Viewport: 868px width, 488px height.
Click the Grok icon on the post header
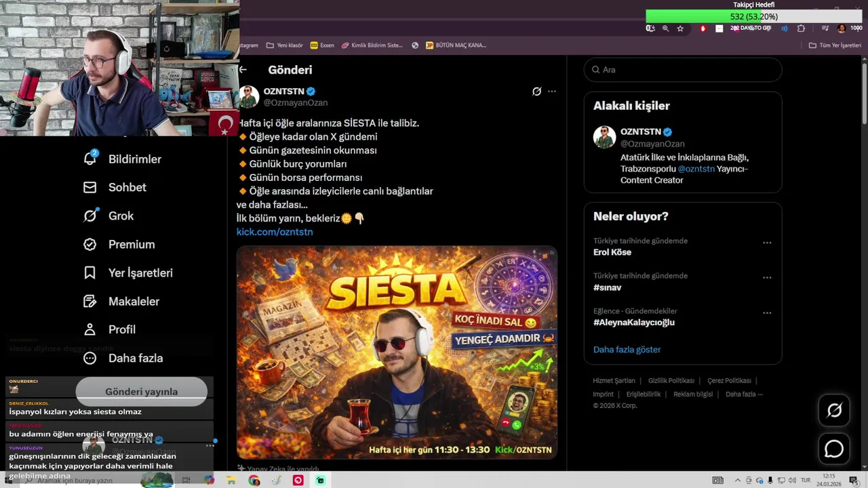coord(536,91)
